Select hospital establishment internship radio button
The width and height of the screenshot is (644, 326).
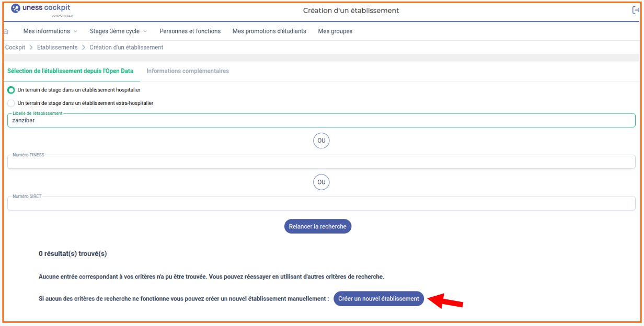(x=11, y=90)
